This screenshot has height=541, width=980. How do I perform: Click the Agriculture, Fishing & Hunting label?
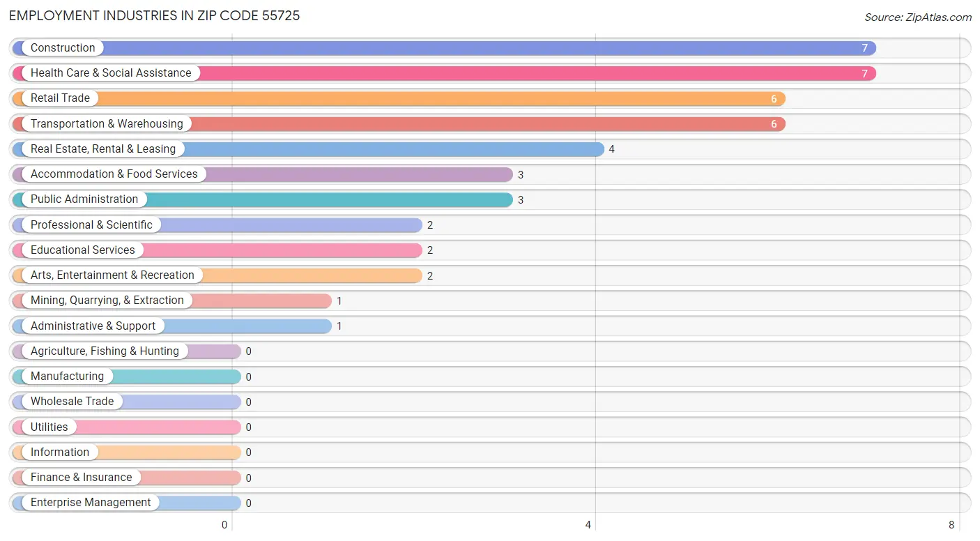click(105, 351)
